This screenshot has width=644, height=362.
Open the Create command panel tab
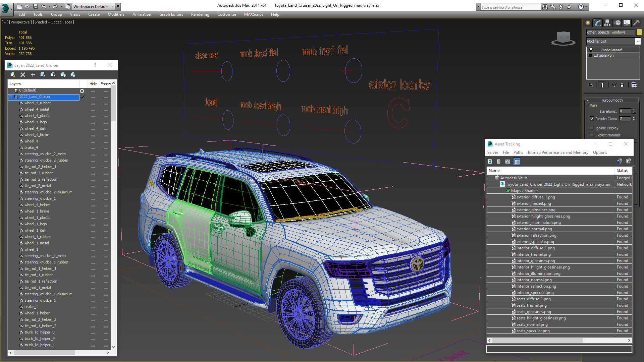tap(588, 23)
